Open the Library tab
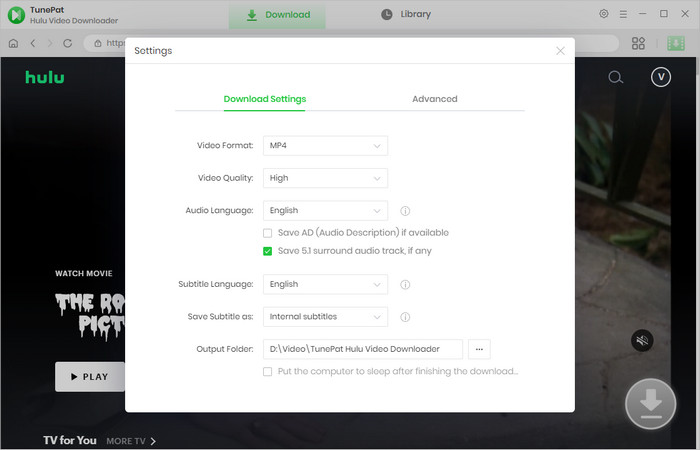This screenshot has height=450, width=700. (x=406, y=14)
